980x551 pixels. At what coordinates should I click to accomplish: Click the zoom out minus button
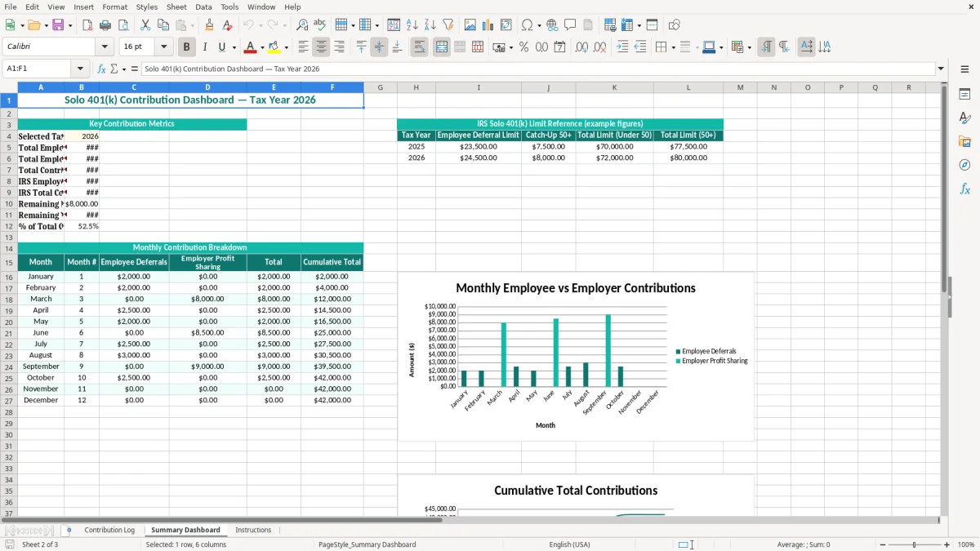882,544
